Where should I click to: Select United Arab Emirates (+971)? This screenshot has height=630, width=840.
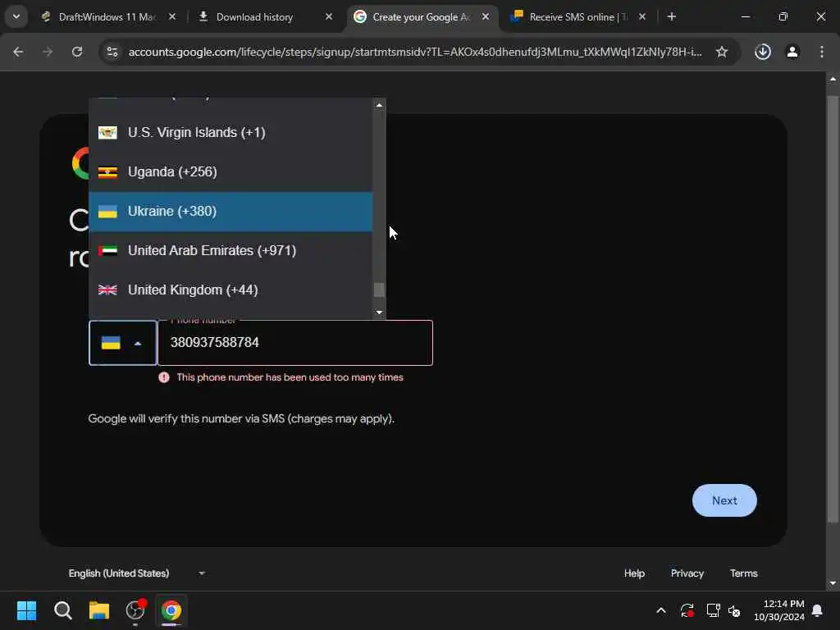click(x=231, y=251)
